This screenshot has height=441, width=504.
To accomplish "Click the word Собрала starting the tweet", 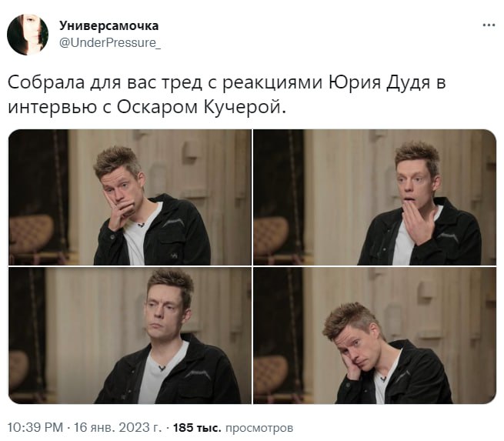I will (46, 82).
